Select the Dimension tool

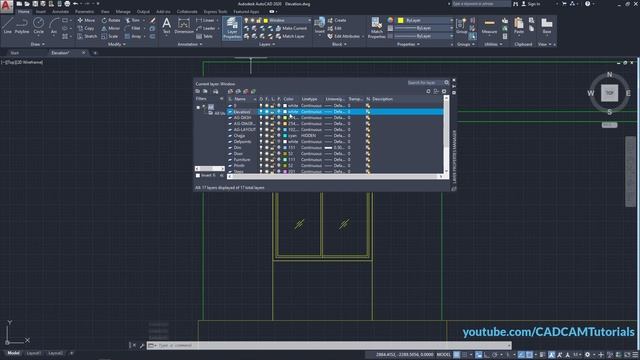tap(184, 25)
